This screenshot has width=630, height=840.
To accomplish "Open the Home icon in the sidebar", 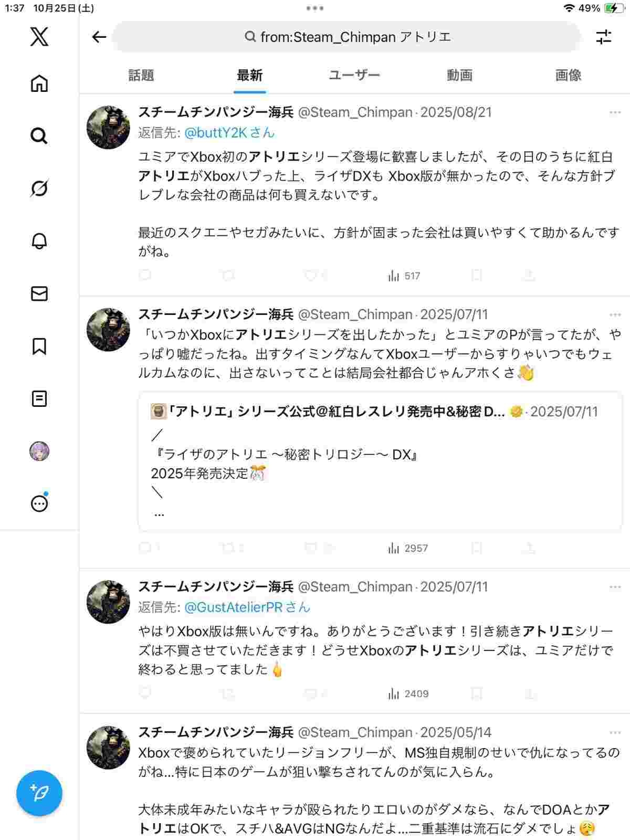I will 39,83.
